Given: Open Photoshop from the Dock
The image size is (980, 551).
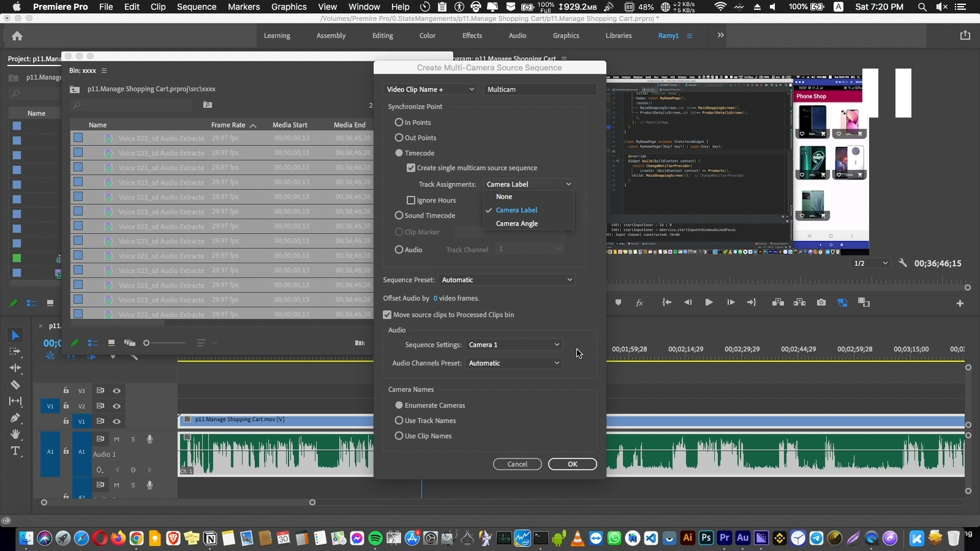Looking at the screenshot, I should (706, 538).
